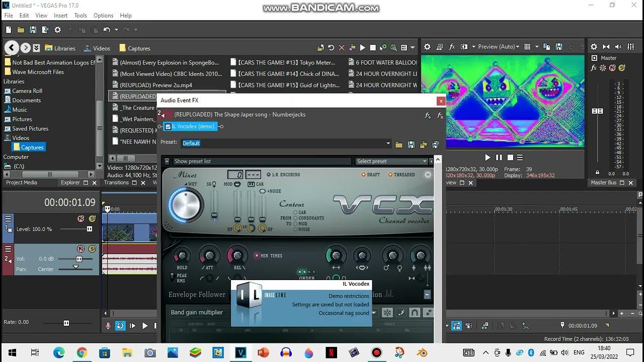Open Vocodex round options arrow button

click(x=428, y=175)
